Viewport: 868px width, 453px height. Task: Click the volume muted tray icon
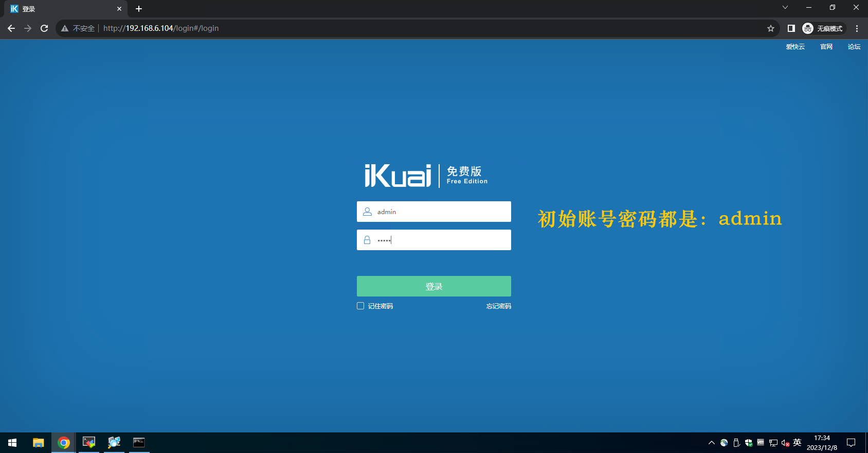click(785, 443)
